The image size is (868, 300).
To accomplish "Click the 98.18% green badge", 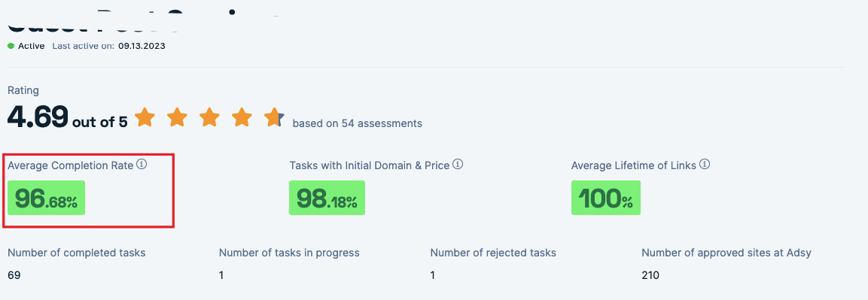I will [327, 198].
